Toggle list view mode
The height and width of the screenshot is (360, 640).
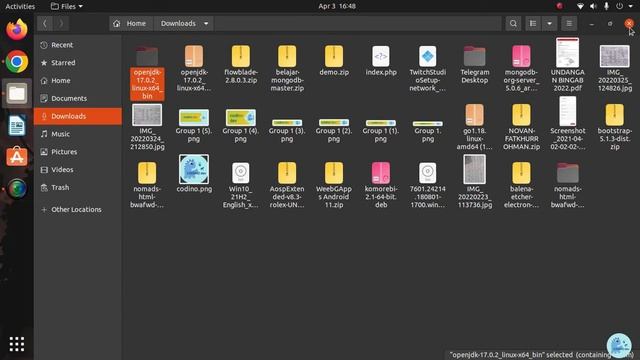pyautogui.click(x=533, y=24)
